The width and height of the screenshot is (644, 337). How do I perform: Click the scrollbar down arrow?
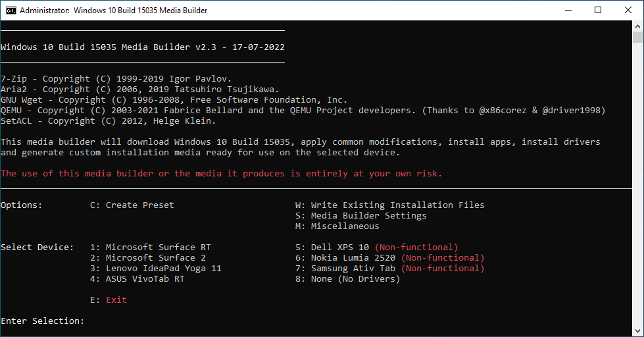point(637,330)
